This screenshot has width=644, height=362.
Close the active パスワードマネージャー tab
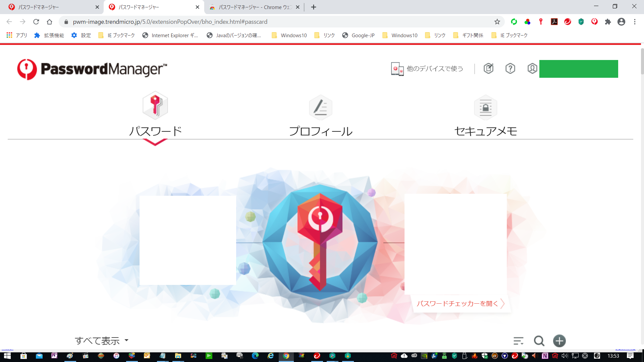(197, 7)
